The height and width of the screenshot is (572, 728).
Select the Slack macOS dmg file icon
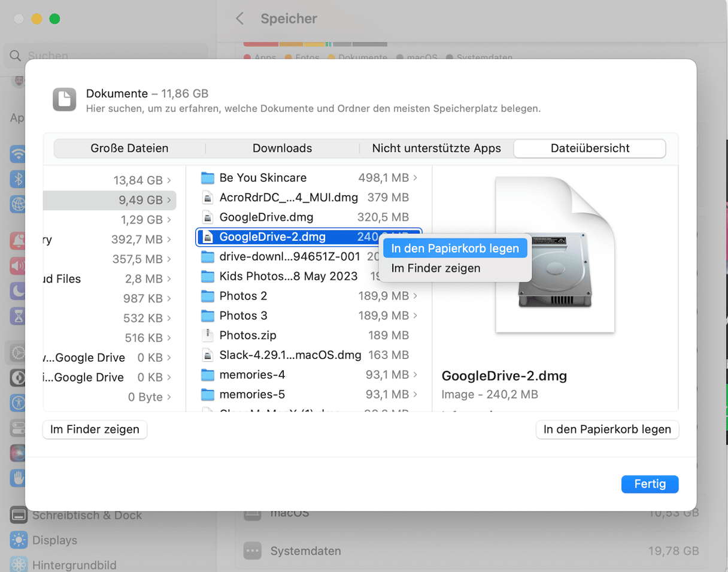coord(207,355)
